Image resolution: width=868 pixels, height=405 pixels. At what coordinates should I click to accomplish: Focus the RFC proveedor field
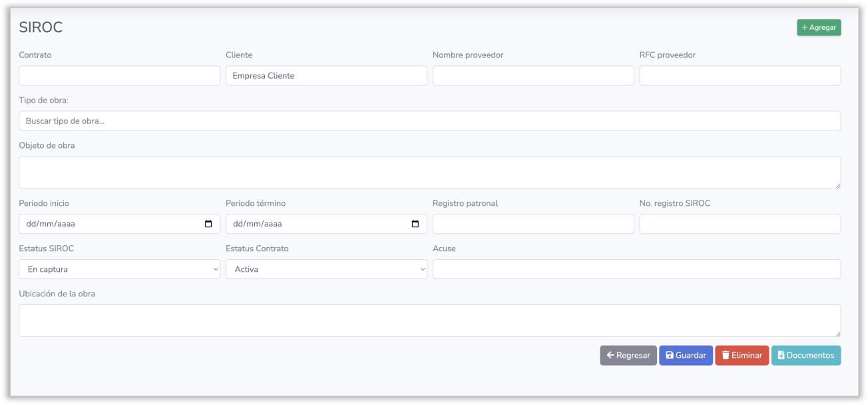click(740, 75)
